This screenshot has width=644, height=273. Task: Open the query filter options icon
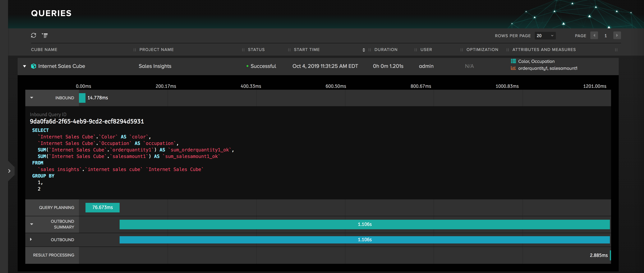coord(45,35)
